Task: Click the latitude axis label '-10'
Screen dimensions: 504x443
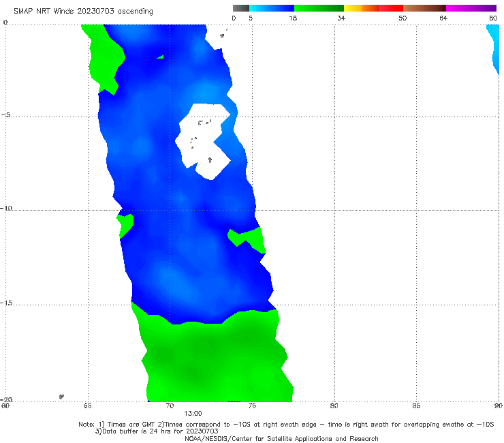Action: (x=6, y=208)
